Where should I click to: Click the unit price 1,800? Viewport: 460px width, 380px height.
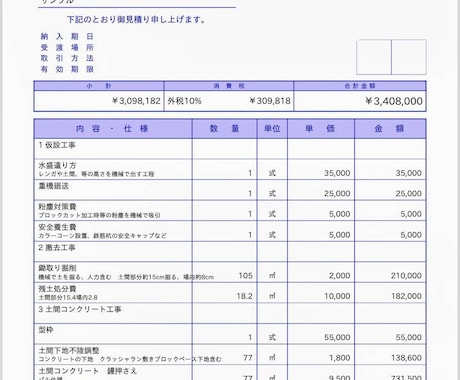pos(340,358)
